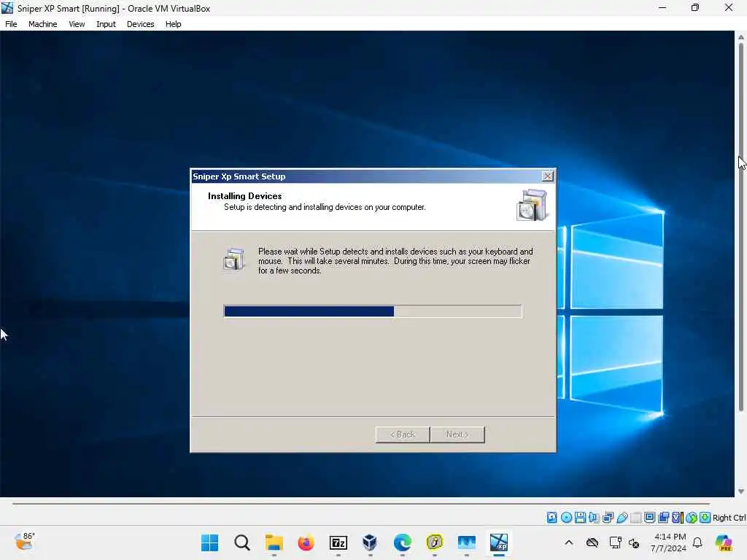Click the disabled Back button in Setup

tap(403, 435)
